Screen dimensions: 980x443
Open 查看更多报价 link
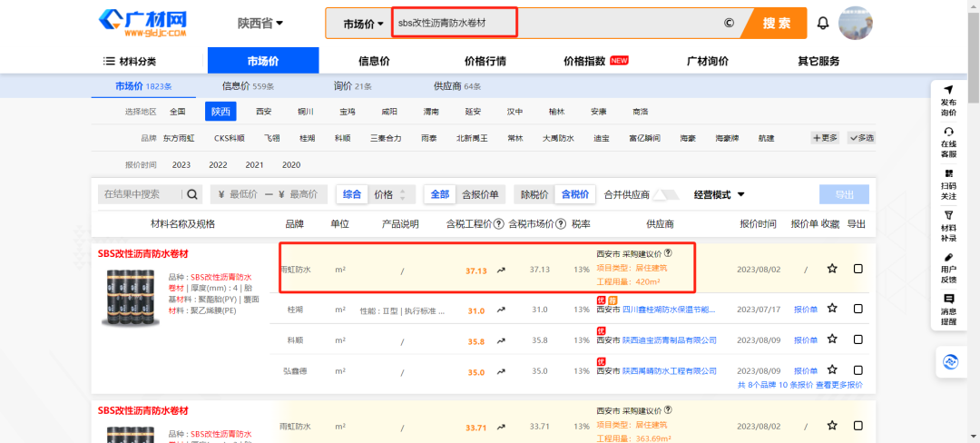pos(838,385)
